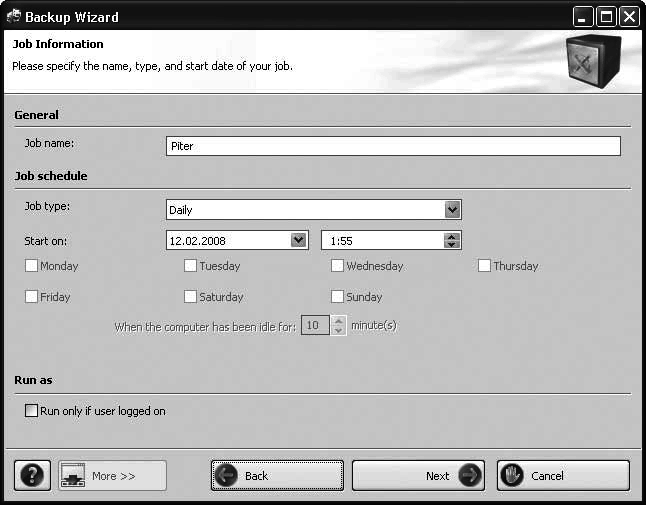Proceed with the Next button
646x505 pixels.
[418, 476]
